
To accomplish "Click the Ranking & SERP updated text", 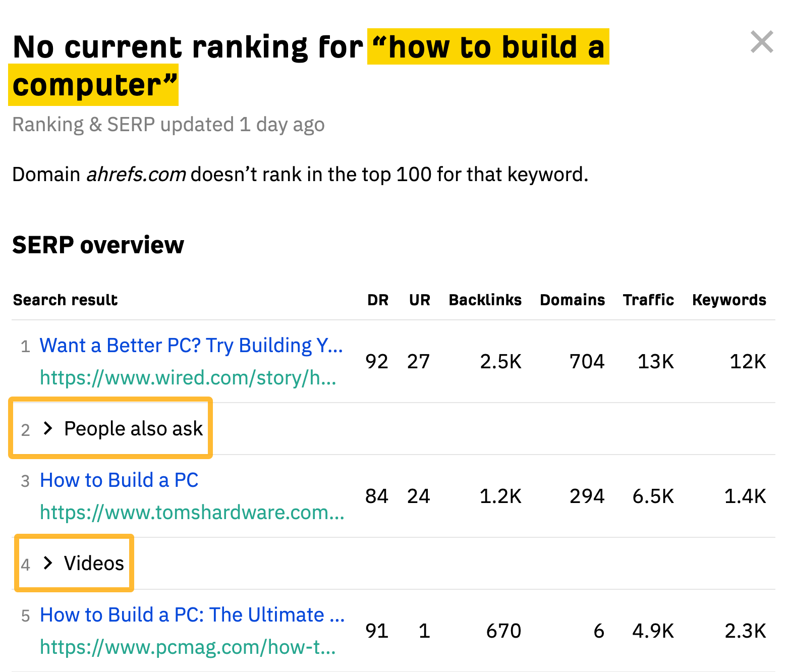I will click(168, 124).
